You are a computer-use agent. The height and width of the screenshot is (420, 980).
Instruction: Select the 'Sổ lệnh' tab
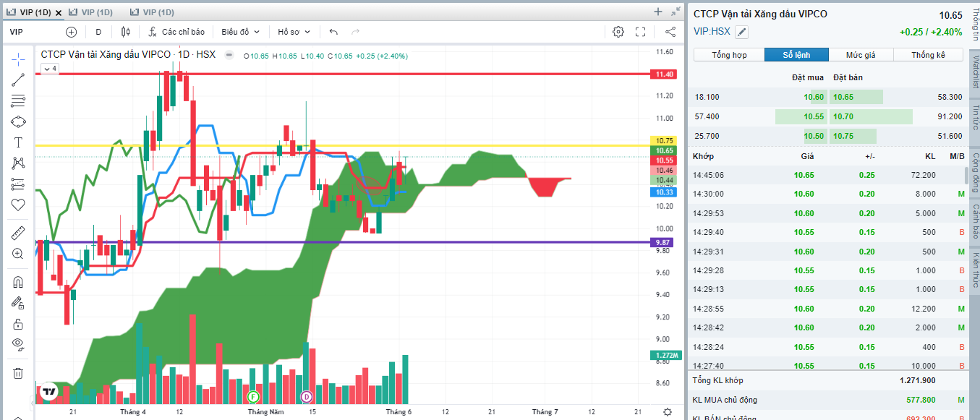point(796,55)
